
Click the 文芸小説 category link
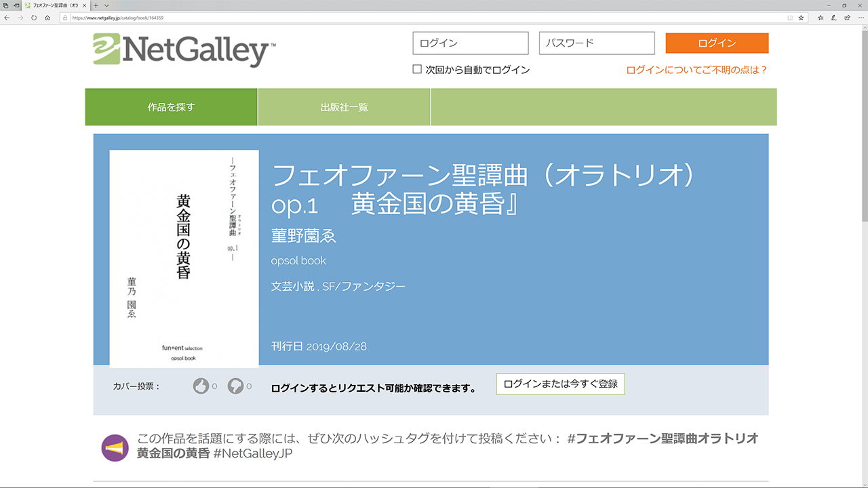[x=292, y=287]
